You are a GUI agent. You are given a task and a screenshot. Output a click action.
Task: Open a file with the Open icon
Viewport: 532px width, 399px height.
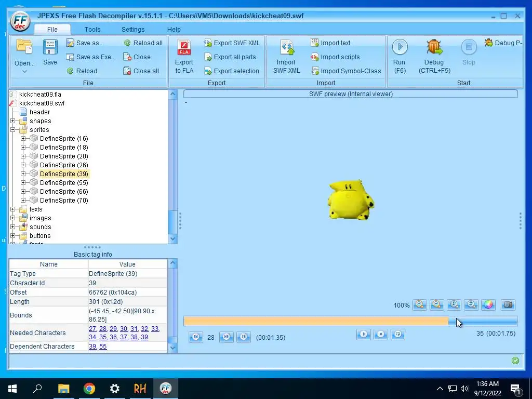coord(24,47)
